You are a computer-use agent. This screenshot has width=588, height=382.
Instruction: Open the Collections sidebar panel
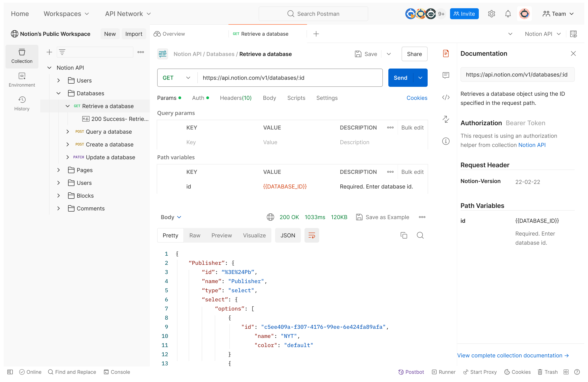pos(22,56)
